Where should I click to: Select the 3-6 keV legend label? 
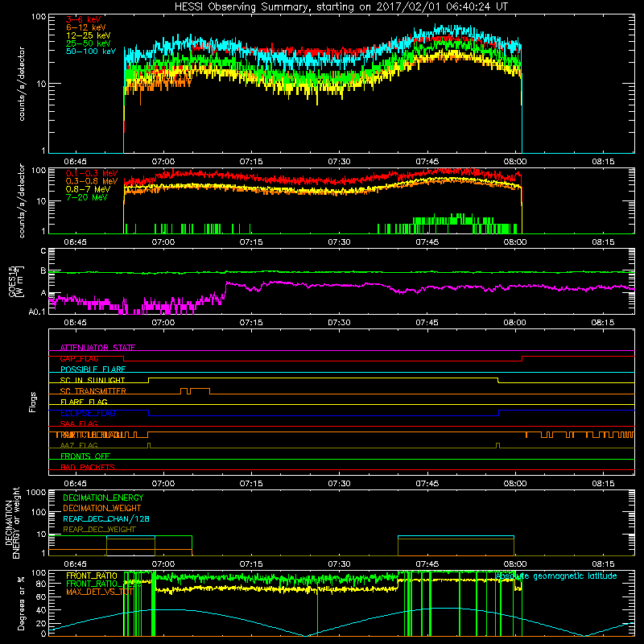(83, 19)
